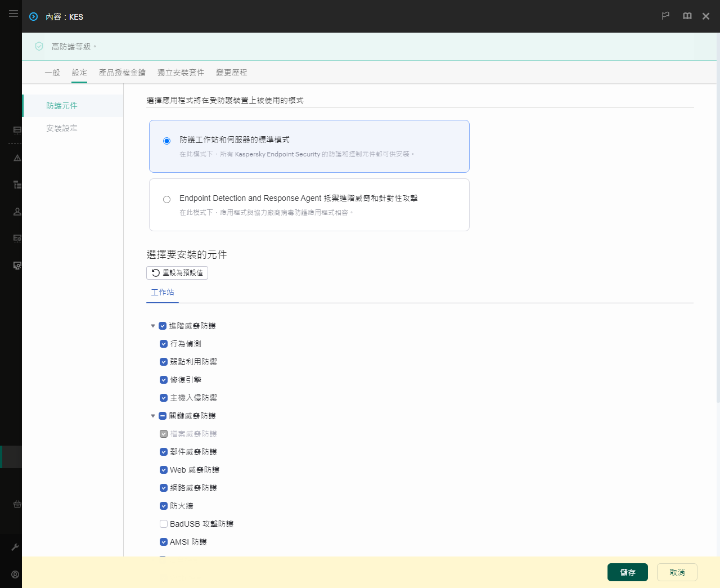Toggle the 進階威脅防護 checkbox
This screenshot has width=720, height=588.
(x=163, y=326)
